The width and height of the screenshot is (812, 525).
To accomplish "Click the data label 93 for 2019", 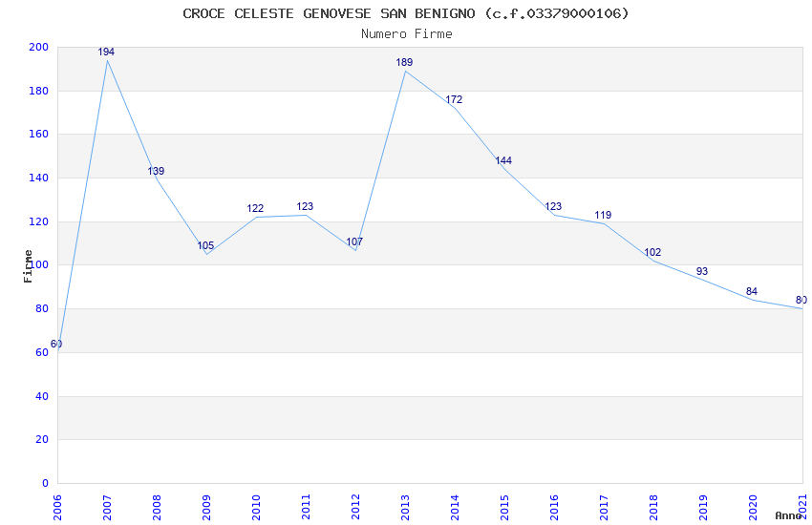I will tap(702, 271).
